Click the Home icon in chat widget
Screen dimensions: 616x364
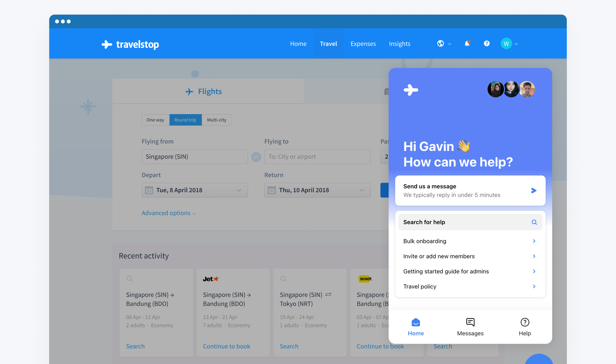416,322
